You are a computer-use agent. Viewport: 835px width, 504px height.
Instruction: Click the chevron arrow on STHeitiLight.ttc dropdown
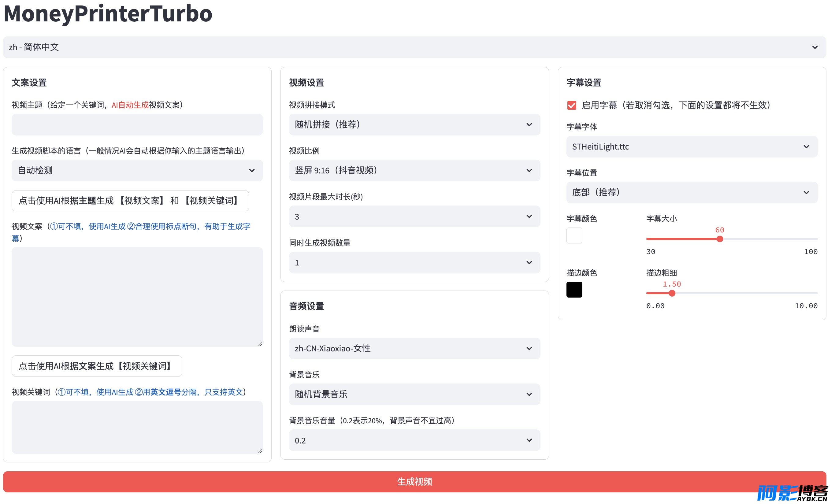click(x=806, y=147)
